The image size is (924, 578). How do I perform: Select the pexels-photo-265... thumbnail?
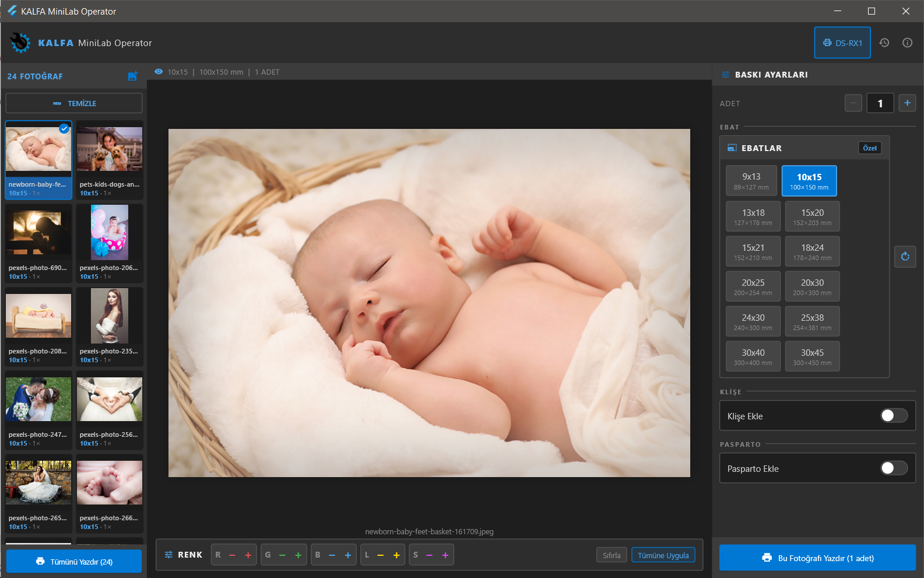click(38, 493)
